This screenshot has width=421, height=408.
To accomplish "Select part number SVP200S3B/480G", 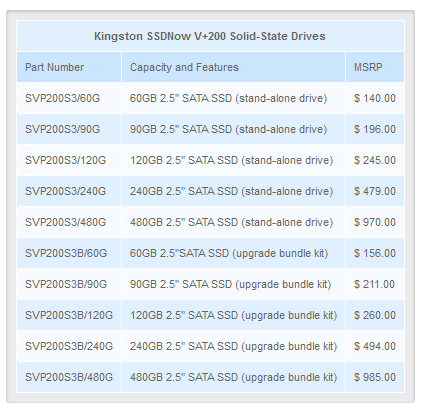I will pyautogui.click(x=69, y=377).
